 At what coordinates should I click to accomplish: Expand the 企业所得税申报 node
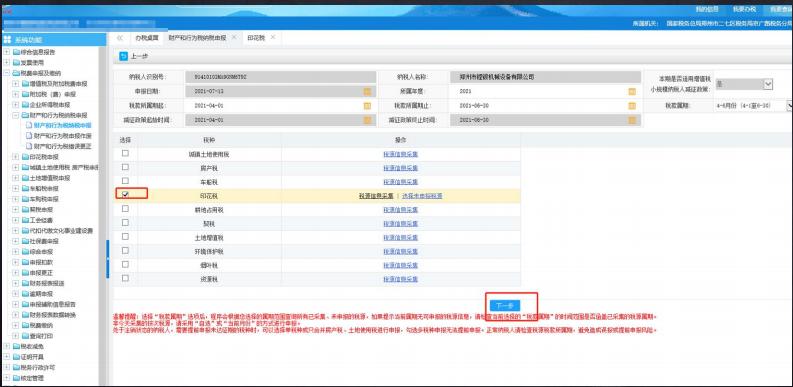point(16,105)
